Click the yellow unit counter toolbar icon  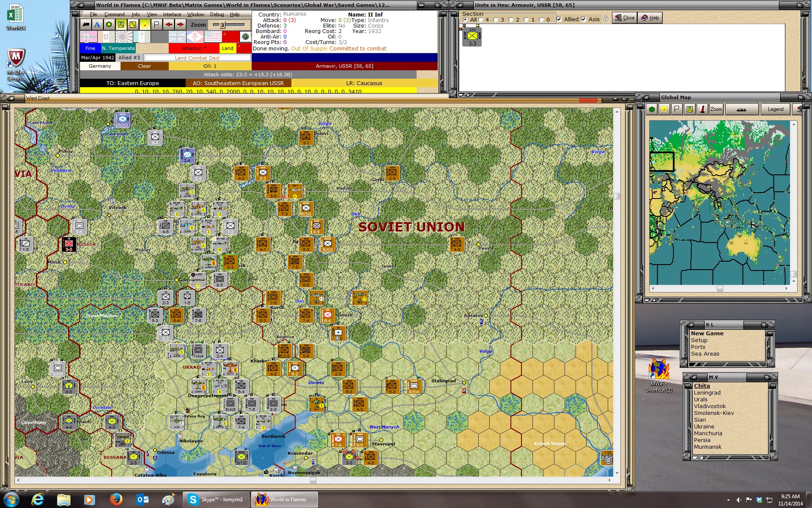121,25
